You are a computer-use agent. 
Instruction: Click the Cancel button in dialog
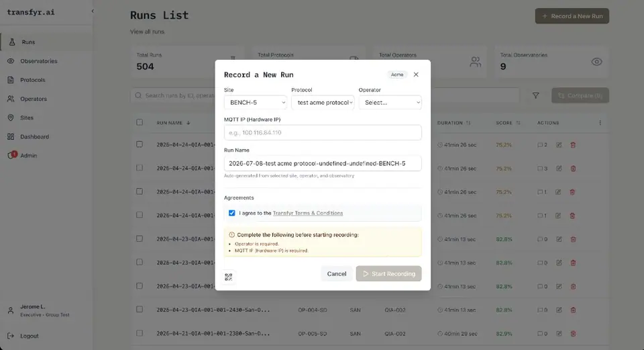point(337,273)
